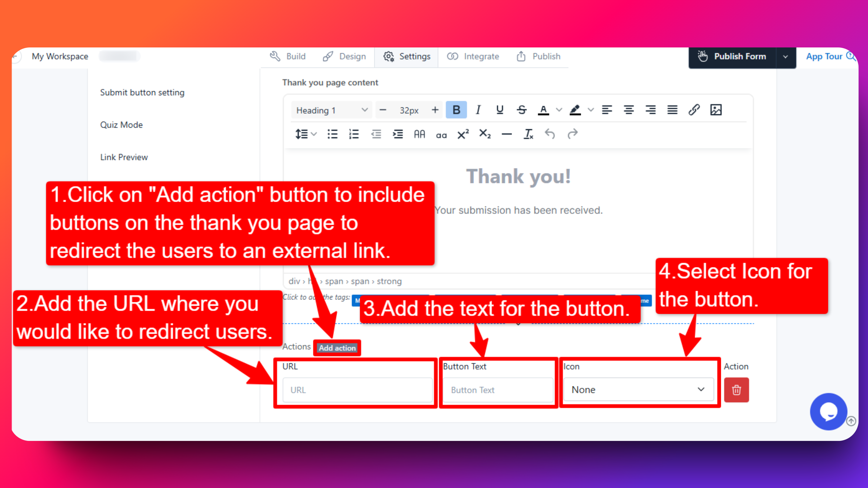Justify text alignment
The height and width of the screenshot is (488, 868).
[672, 110]
